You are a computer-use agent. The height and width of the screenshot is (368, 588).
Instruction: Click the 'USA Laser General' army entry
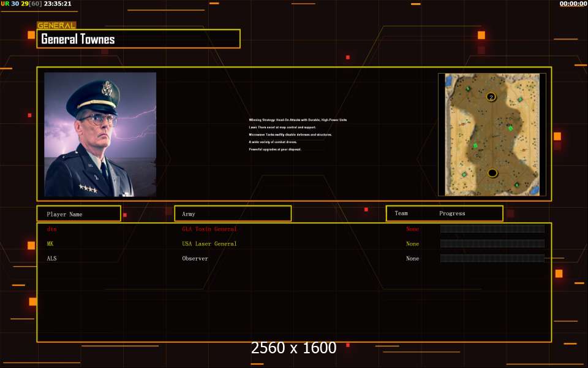[x=209, y=243]
